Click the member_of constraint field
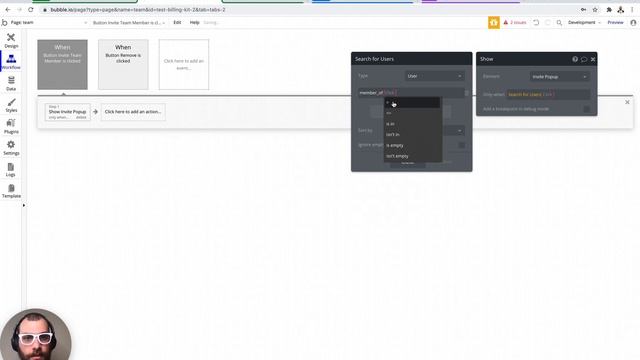Image resolution: width=640 pixels, height=360 pixels. tap(411, 93)
